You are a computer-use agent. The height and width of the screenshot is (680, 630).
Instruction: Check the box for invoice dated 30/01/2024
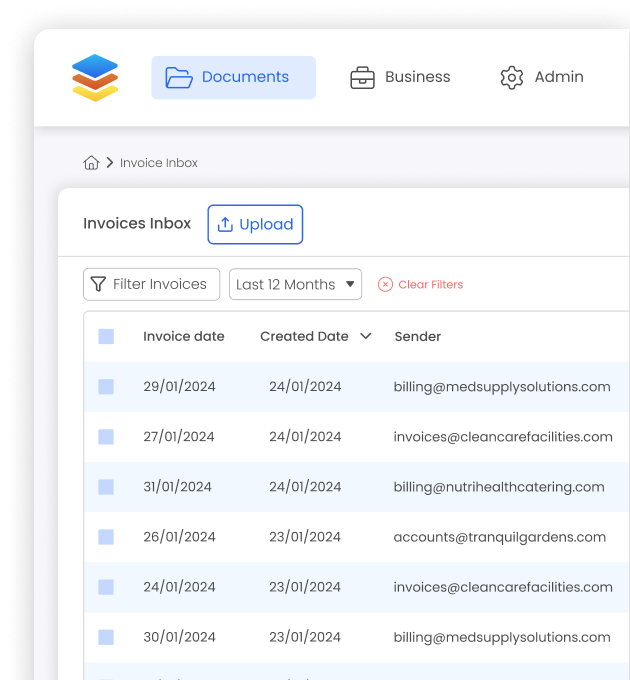106,637
